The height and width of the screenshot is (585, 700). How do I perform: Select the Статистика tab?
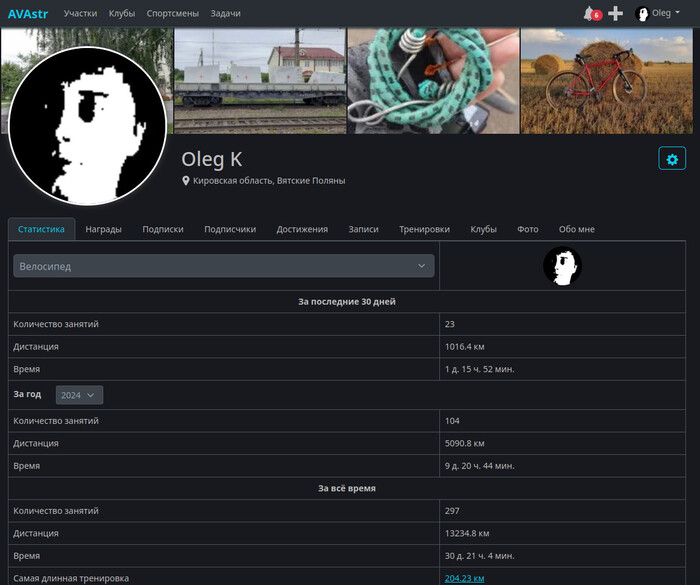tap(42, 229)
